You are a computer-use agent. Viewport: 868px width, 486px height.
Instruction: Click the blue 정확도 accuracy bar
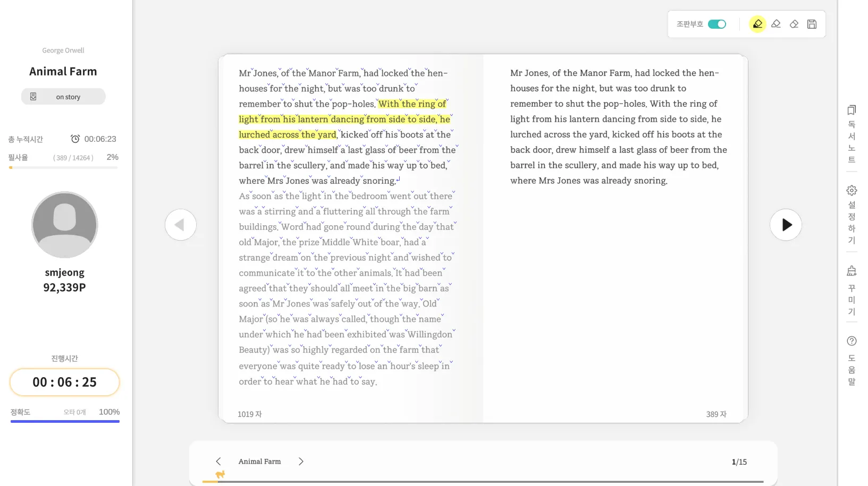point(65,421)
